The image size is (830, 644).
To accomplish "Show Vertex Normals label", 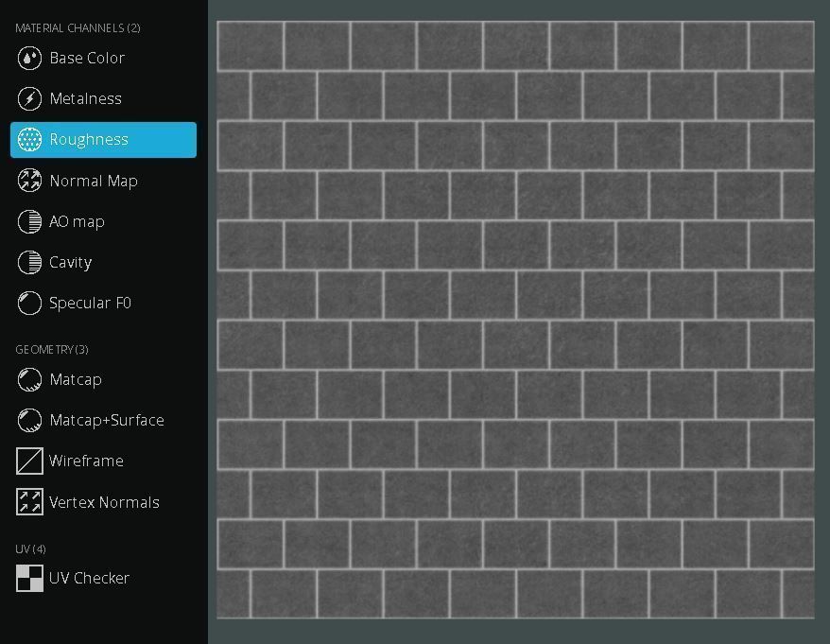I will click(x=104, y=502).
